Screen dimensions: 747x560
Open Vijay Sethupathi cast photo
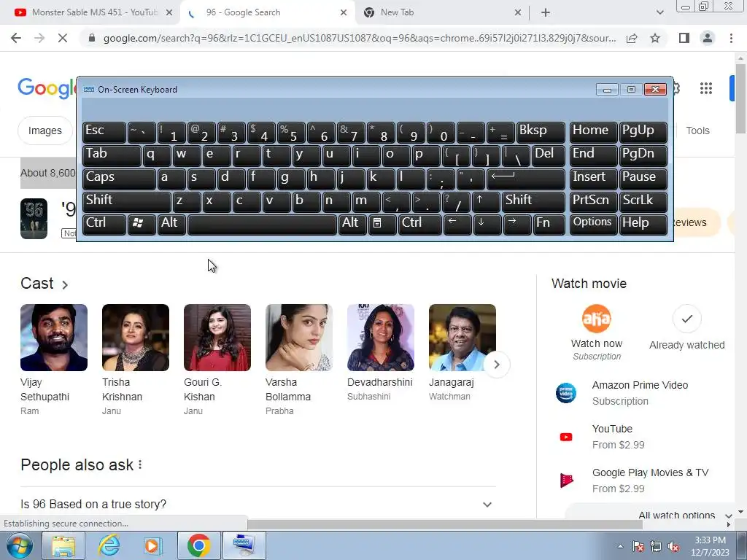tap(54, 338)
